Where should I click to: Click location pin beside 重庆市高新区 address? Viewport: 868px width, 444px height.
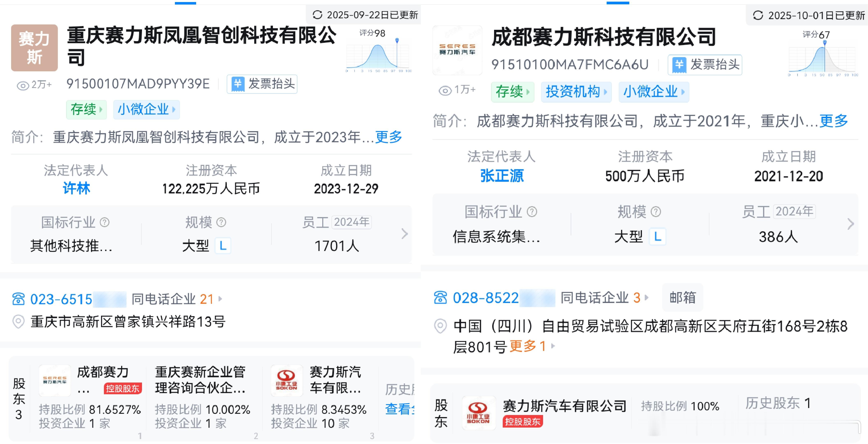(x=19, y=322)
